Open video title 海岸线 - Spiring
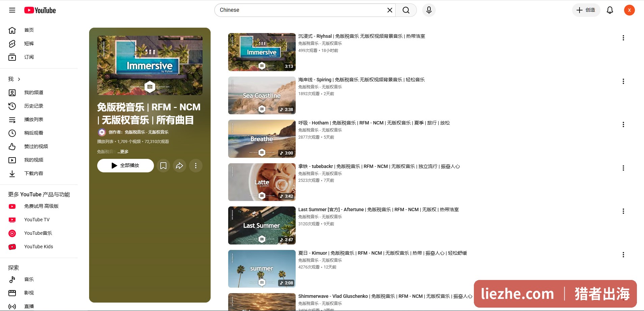Viewport: 644px width, 311px height. click(x=361, y=80)
